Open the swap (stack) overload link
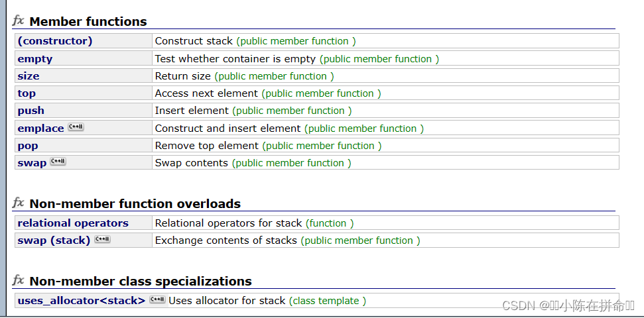Viewport: 644px width, 318px height. coord(54,240)
